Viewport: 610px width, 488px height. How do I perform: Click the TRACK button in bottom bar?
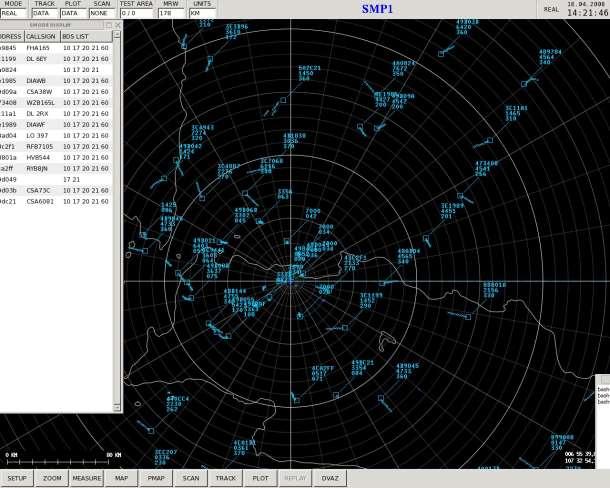[226, 478]
